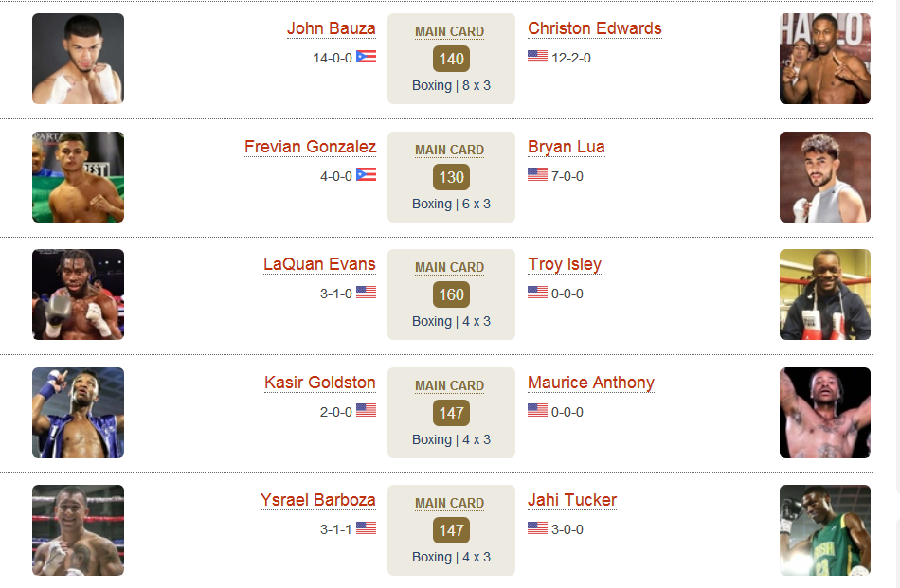Click the US flag next to Jahi Tucker's record
The width and height of the screenshot is (900, 588).
[538, 528]
